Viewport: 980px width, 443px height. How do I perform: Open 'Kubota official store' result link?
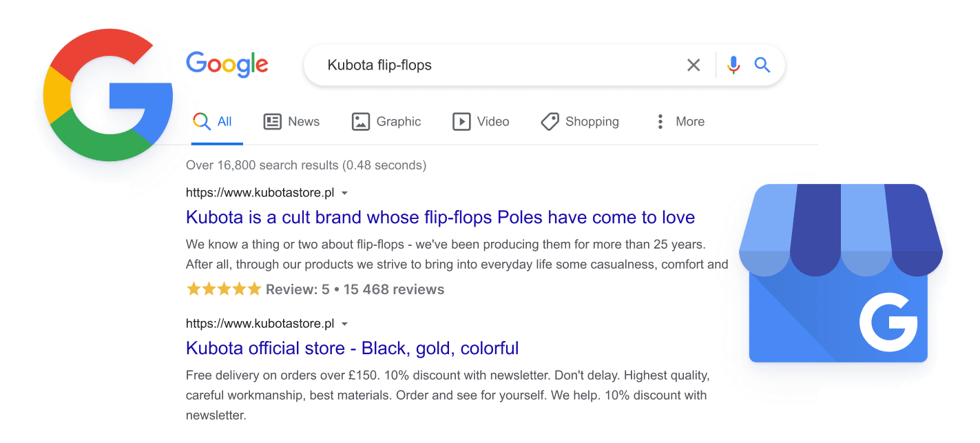click(x=352, y=348)
